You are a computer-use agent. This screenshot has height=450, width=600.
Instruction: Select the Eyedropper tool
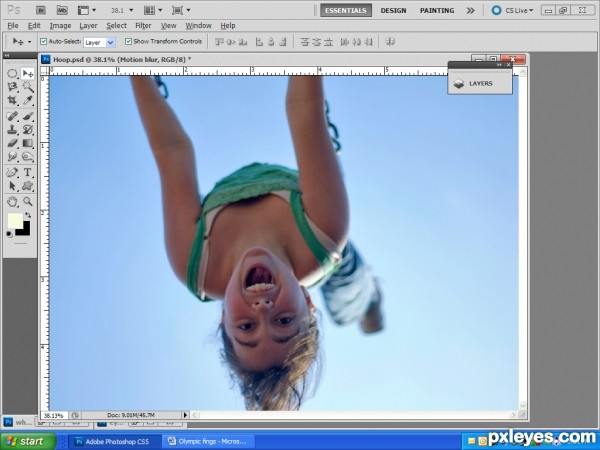28,100
